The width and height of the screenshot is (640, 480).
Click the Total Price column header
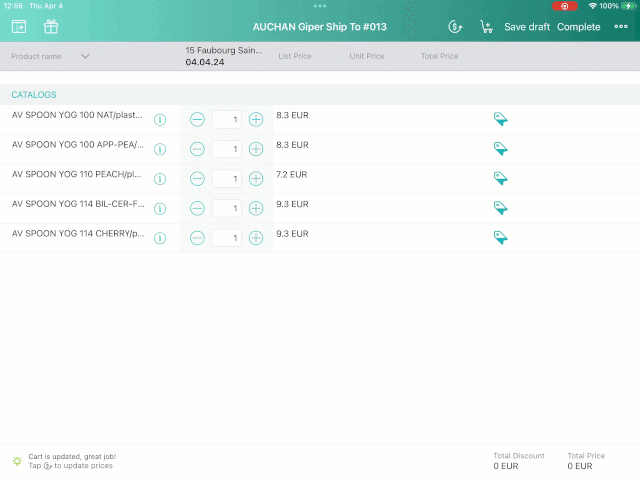click(439, 56)
